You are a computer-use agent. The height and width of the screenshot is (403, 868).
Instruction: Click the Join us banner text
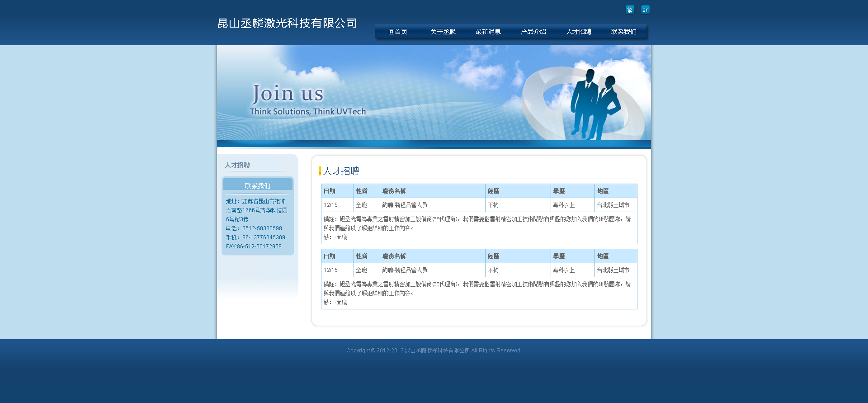[x=288, y=94]
